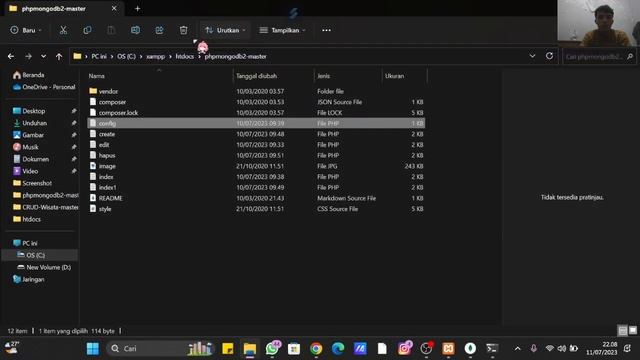Show hidden system tray icons chevron

click(x=518, y=349)
